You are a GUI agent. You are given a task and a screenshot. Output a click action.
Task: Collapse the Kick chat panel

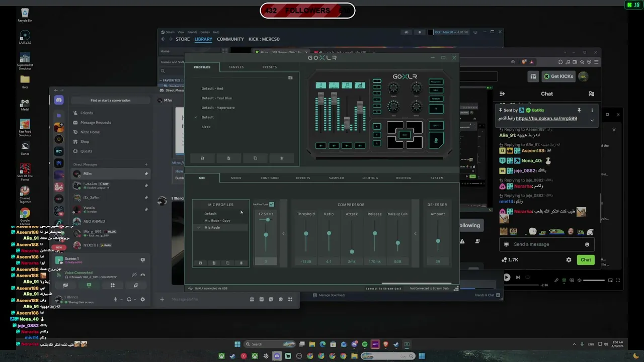[502, 94]
